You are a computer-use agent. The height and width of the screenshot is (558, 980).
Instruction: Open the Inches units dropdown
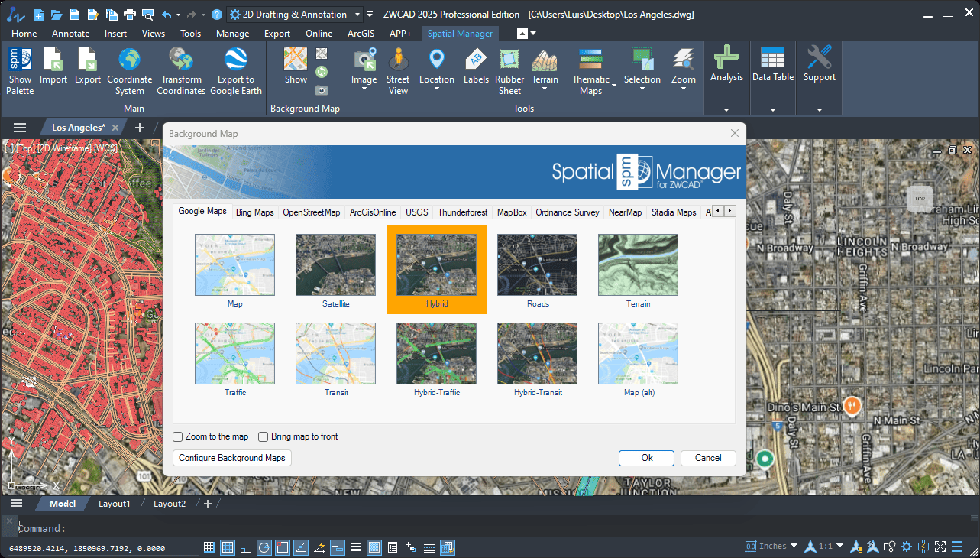pos(794,546)
